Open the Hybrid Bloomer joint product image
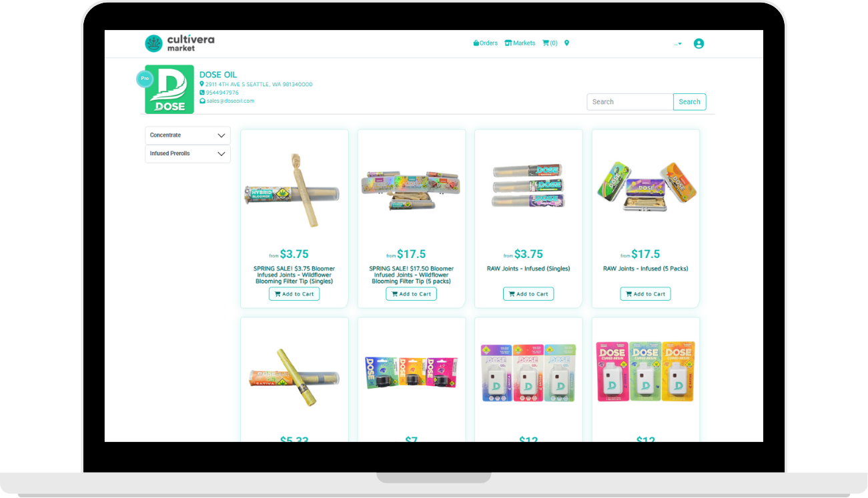This screenshot has width=868, height=498. (x=294, y=190)
